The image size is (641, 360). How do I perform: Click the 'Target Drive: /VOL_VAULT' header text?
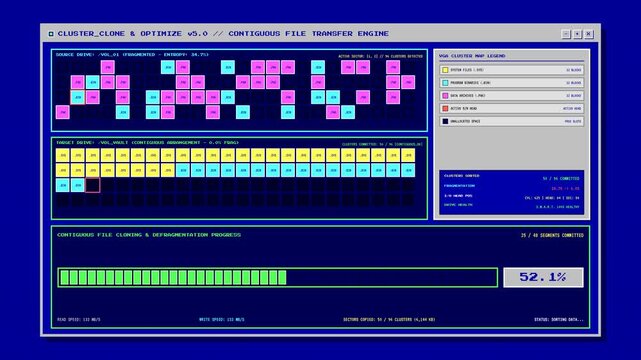[x=147, y=143]
